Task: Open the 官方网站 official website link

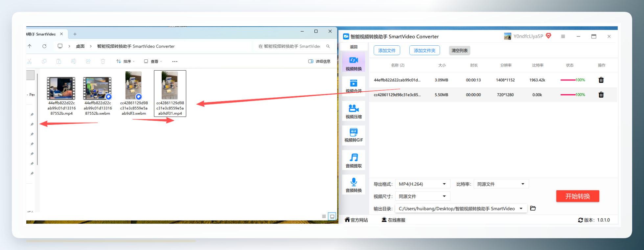Action: (356, 220)
